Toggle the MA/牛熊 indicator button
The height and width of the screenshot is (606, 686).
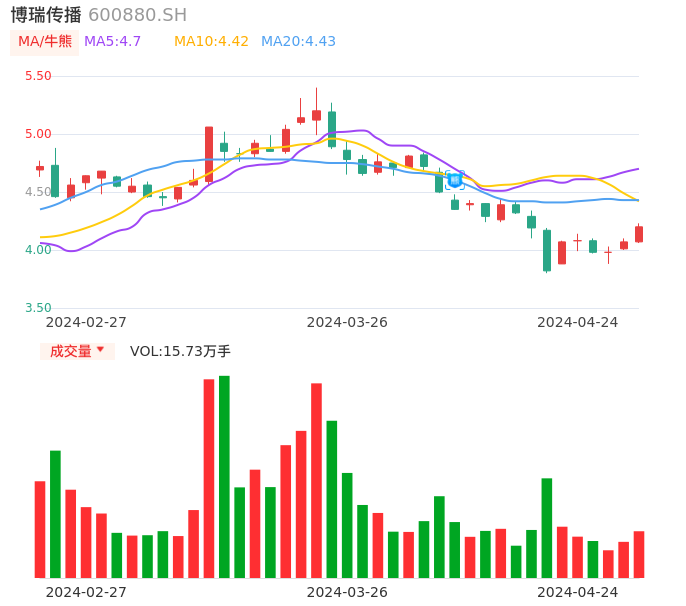click(x=45, y=42)
